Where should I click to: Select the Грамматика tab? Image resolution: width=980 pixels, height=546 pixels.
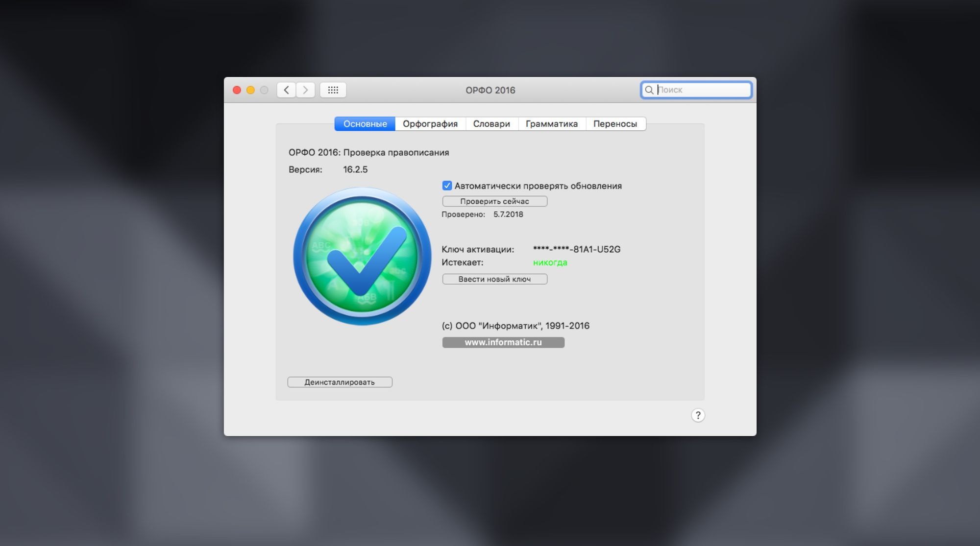552,123
